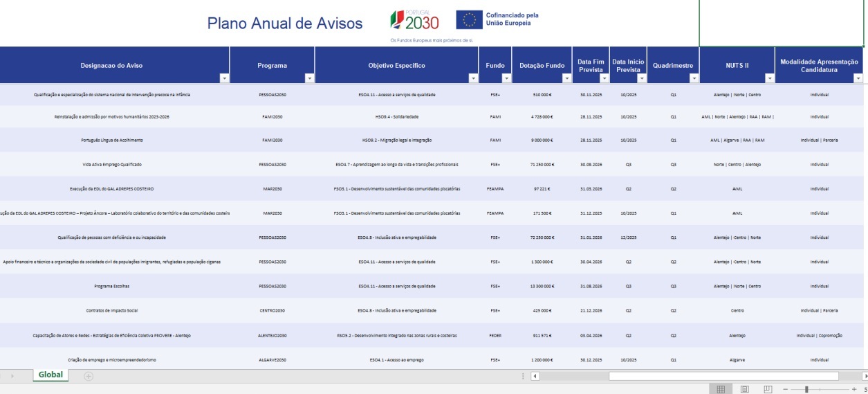This screenshot has height=394, width=868.
Task: Select cell 'Contratos de Impacto Social'
Action: click(112, 310)
